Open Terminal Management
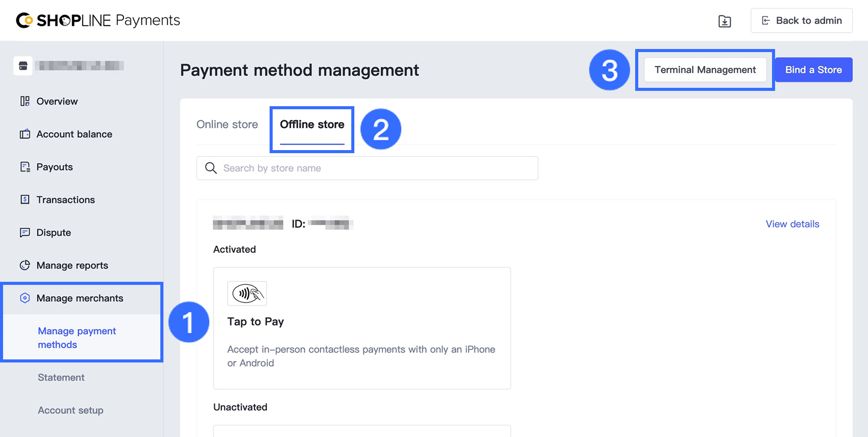Image resolution: width=868 pixels, height=437 pixels. (705, 70)
